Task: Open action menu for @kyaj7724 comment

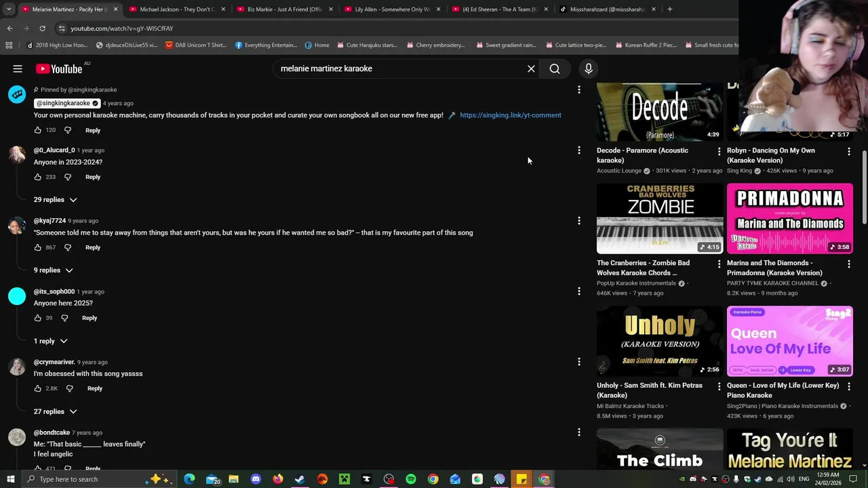Action: (579, 221)
